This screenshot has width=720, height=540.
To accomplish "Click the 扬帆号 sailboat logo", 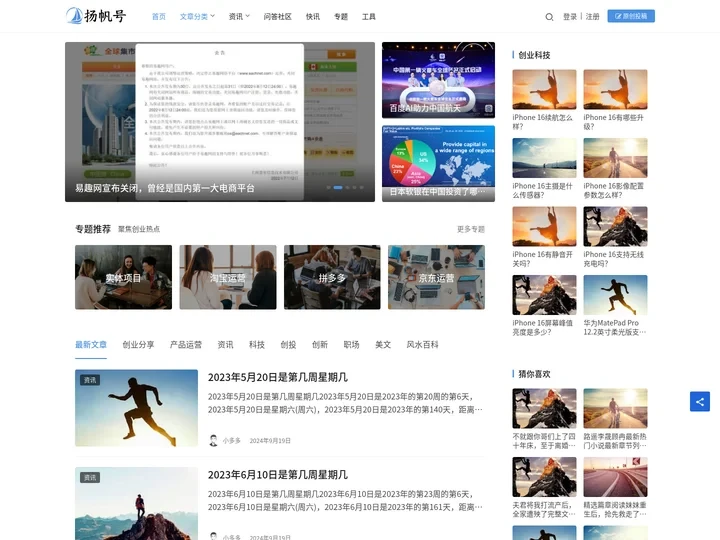I will [96, 16].
